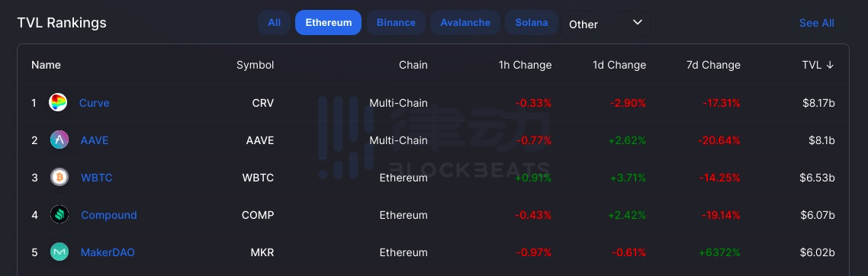Click the Compound green logo icon
The image size is (868, 276).
59,214
